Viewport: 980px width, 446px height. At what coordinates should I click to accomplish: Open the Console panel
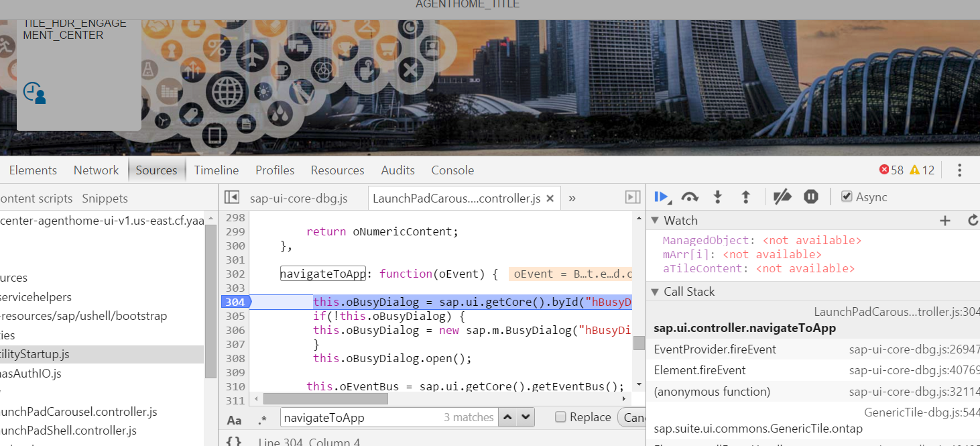pos(452,170)
